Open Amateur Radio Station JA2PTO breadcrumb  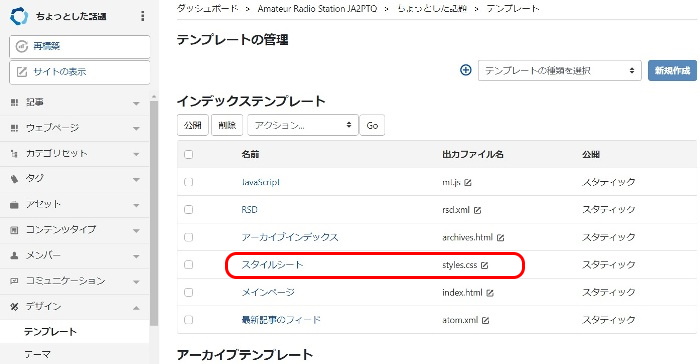click(317, 8)
